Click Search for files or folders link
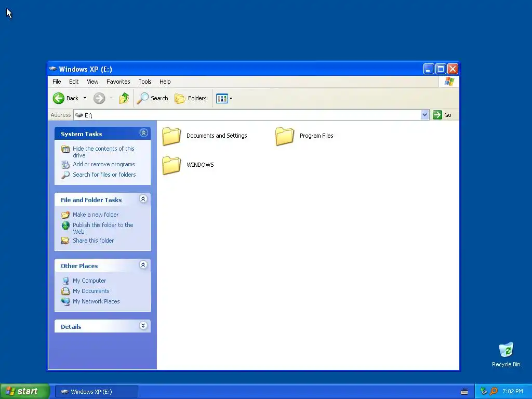This screenshot has width=532, height=399. coord(104,175)
